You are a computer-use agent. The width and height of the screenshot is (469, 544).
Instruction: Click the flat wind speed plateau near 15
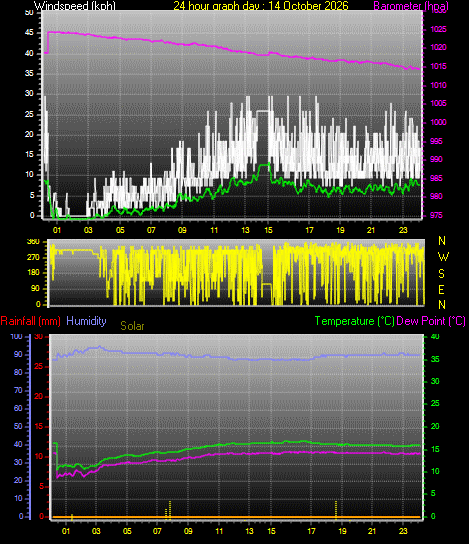(x=263, y=111)
